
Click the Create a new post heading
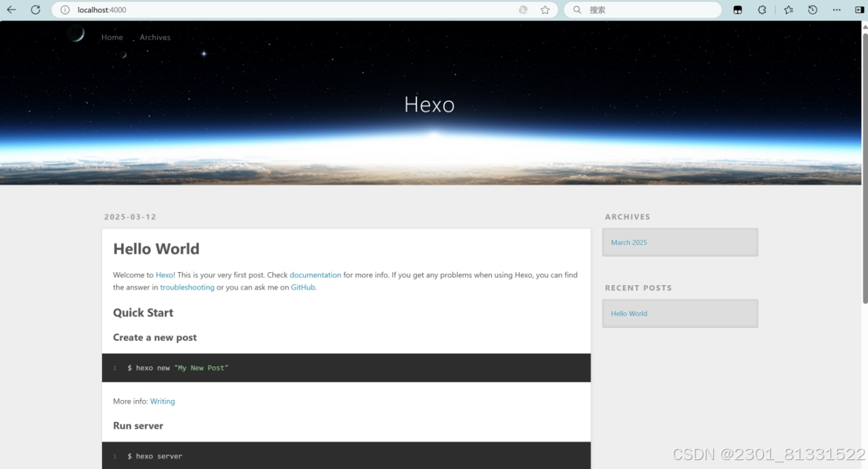click(x=155, y=337)
